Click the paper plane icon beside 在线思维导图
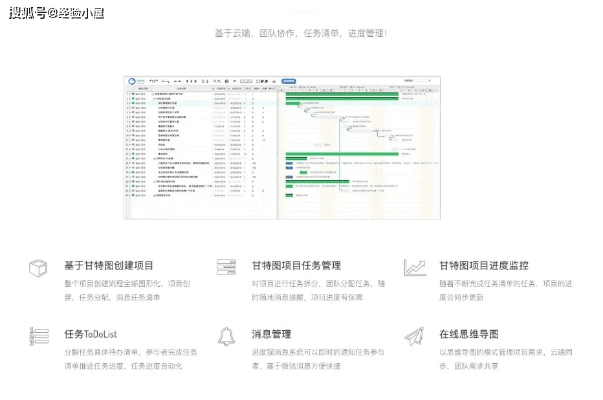Viewport: 603px width, 400px height. pos(414,335)
